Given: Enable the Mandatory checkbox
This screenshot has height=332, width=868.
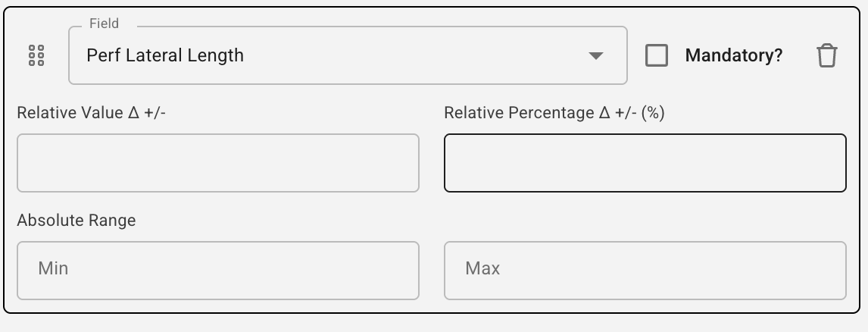Looking at the screenshot, I should click(657, 55).
